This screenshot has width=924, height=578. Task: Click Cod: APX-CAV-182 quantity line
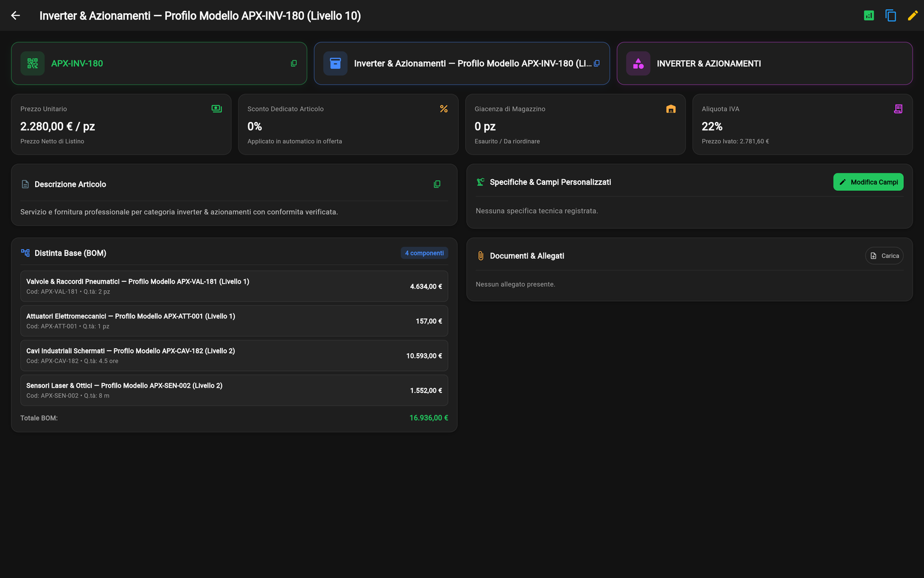coord(72,361)
